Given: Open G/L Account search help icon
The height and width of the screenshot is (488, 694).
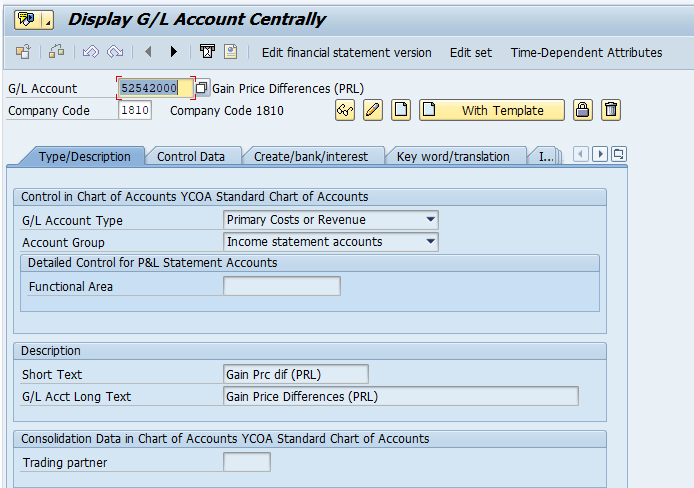Looking at the screenshot, I should coord(202,88).
